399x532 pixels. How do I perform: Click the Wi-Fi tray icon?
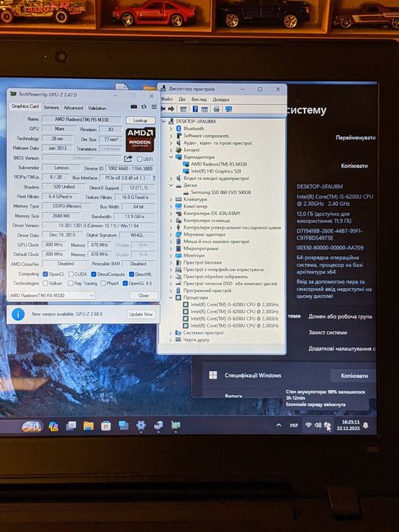pyautogui.click(x=309, y=425)
